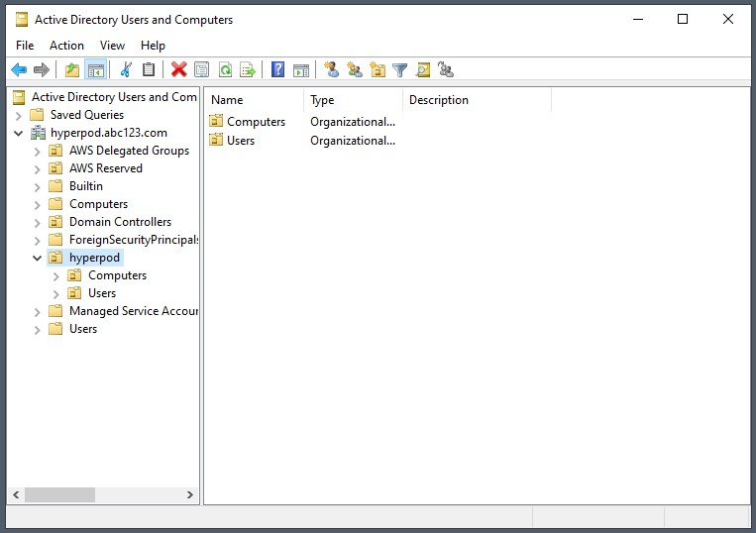Close the Active Directory window
Viewport: 756px width, 533px height.
728,19
